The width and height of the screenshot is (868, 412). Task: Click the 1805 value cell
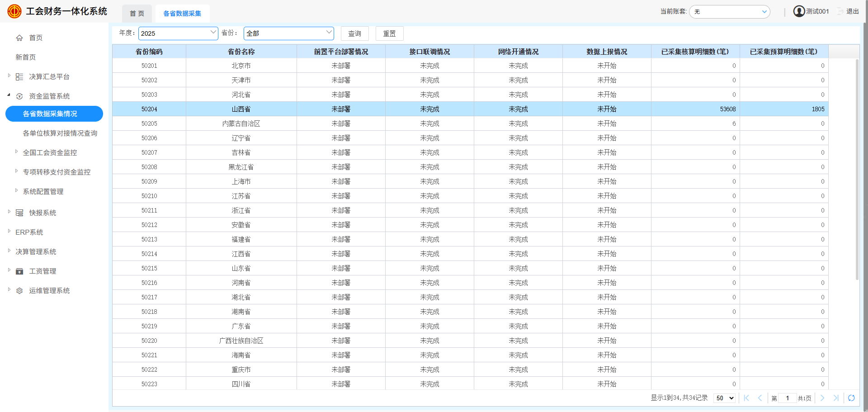(x=784, y=109)
